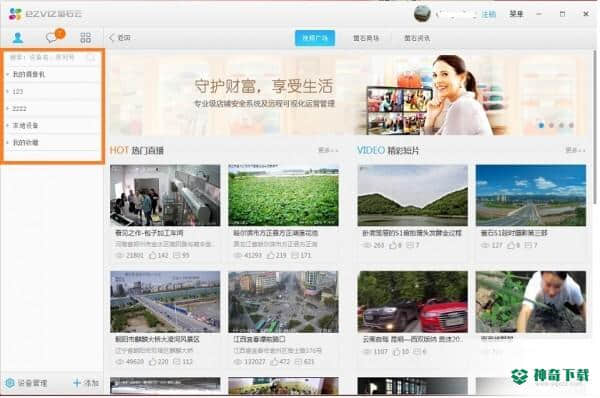Select the first blue banner carousel dot
The height and width of the screenshot is (398, 600).
tap(541, 125)
